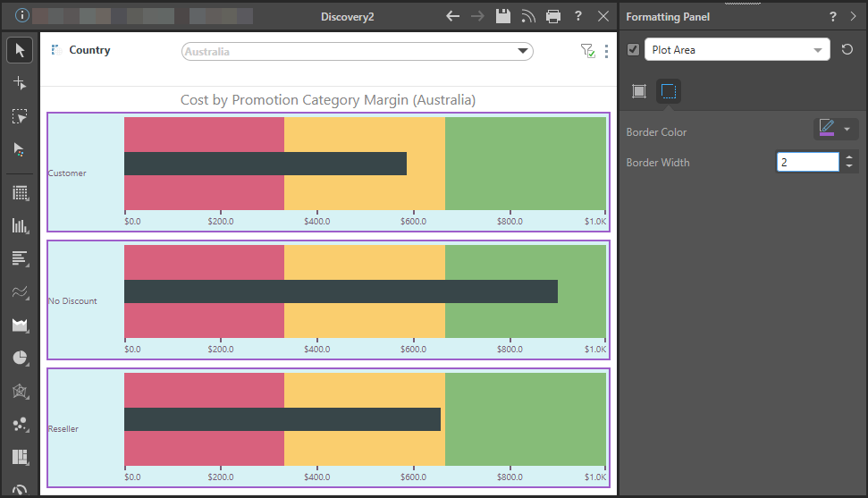Screen dimensions: 868x498
Task: Switch to the background fill tab
Action: [x=639, y=90]
